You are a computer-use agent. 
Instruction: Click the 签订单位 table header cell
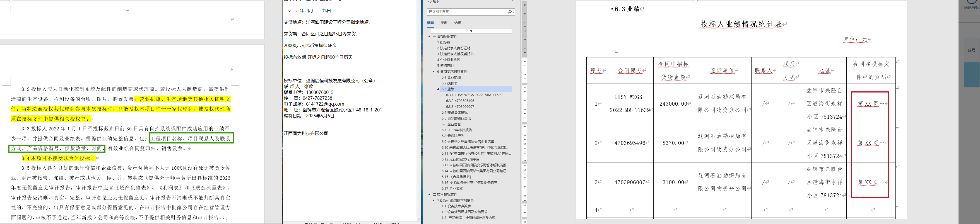click(723, 70)
